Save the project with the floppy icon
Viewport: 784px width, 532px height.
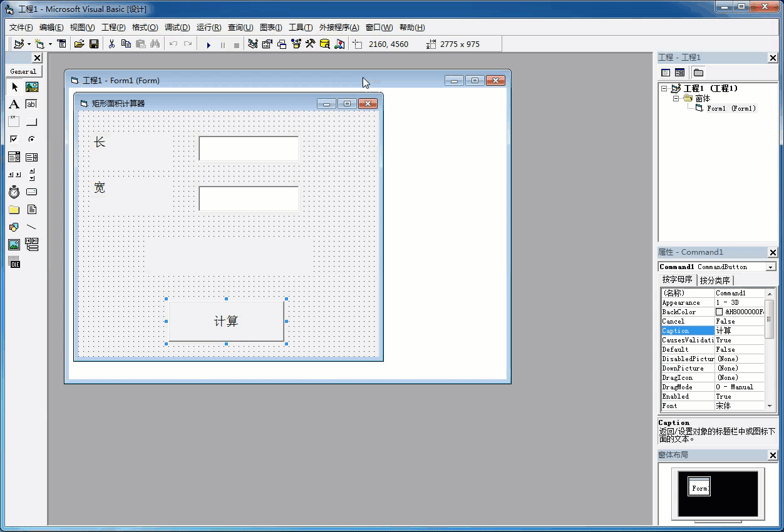[x=94, y=44]
